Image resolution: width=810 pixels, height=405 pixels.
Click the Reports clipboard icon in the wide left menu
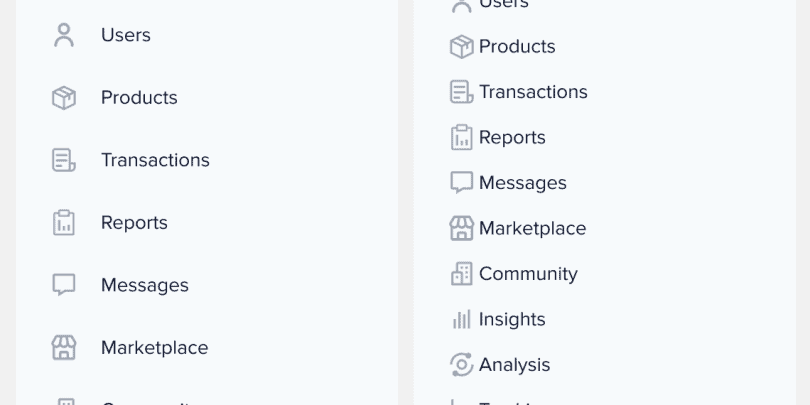tap(64, 223)
